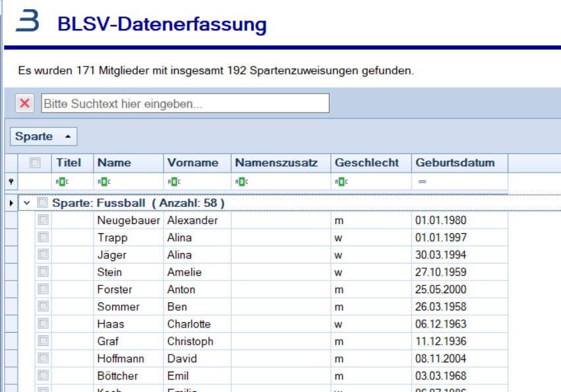Click the equals filter icon under Geburtsdatum

[422, 182]
